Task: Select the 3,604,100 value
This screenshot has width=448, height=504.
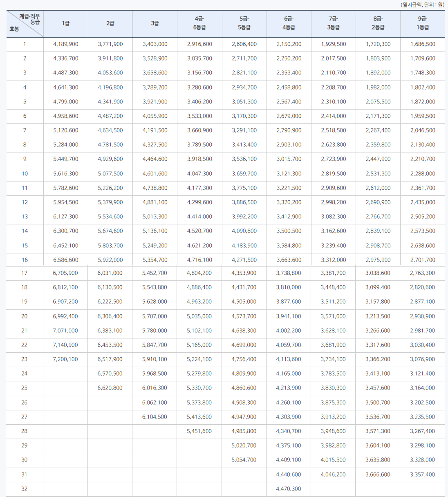Action: click(378, 446)
